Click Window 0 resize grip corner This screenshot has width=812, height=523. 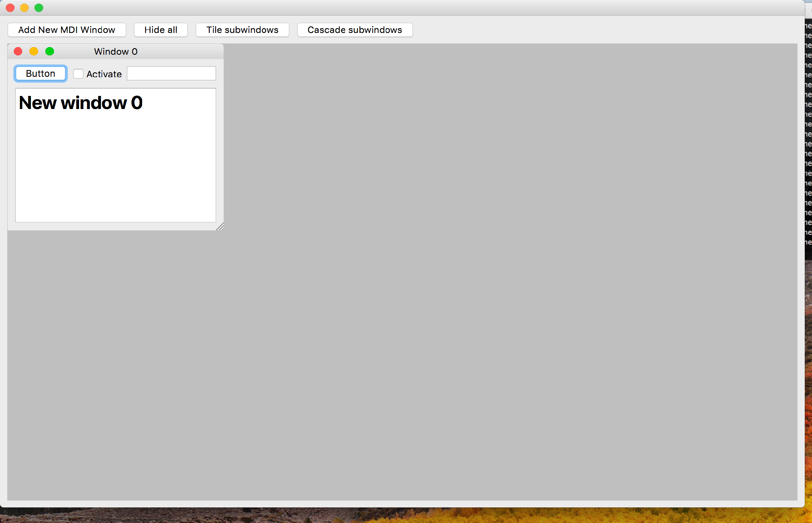(x=220, y=227)
